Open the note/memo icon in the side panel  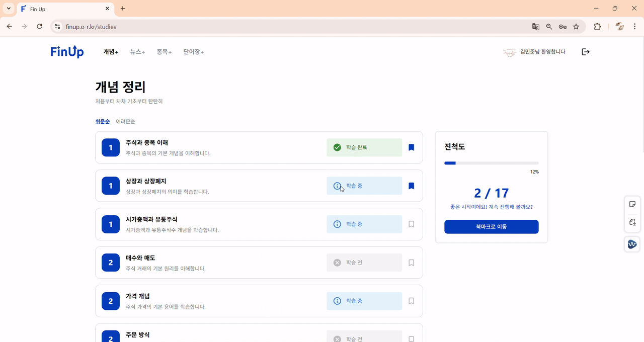(x=632, y=204)
